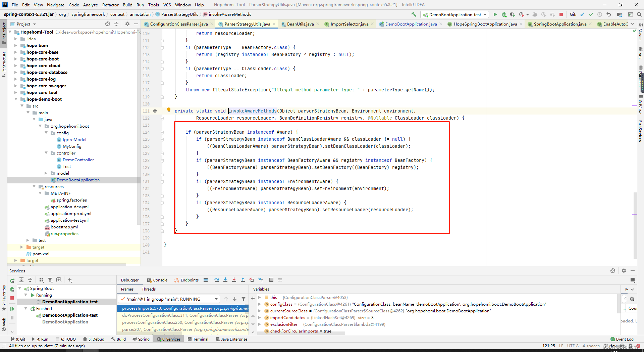This screenshot has height=352, width=644.
Task: Switch to the BeanUtils.java editor tab
Action: point(300,24)
